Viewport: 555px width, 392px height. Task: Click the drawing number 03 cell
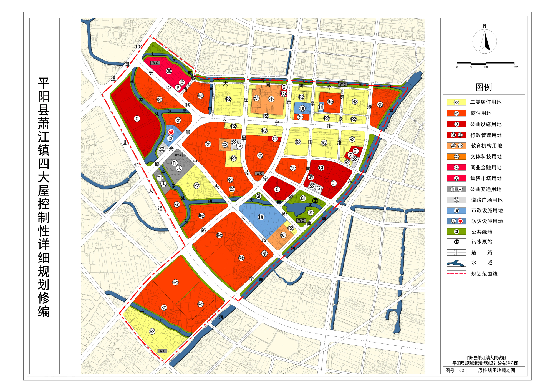pos(461,370)
